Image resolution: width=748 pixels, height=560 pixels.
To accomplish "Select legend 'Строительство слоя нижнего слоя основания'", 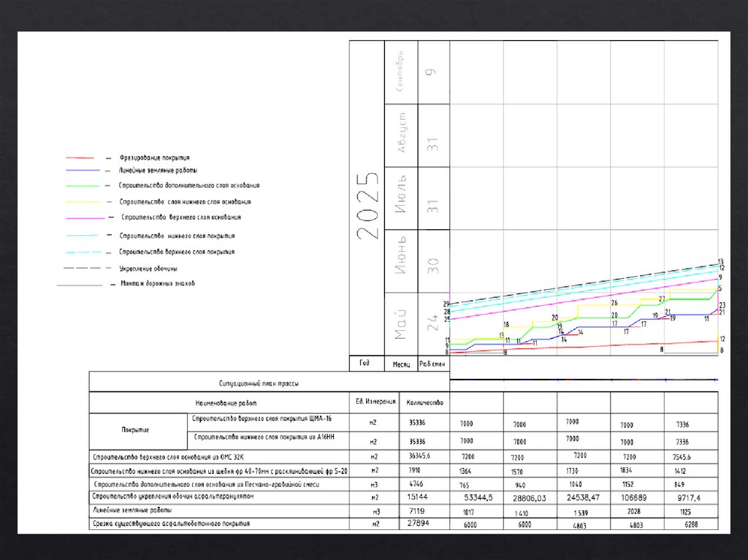I will tap(186, 202).
